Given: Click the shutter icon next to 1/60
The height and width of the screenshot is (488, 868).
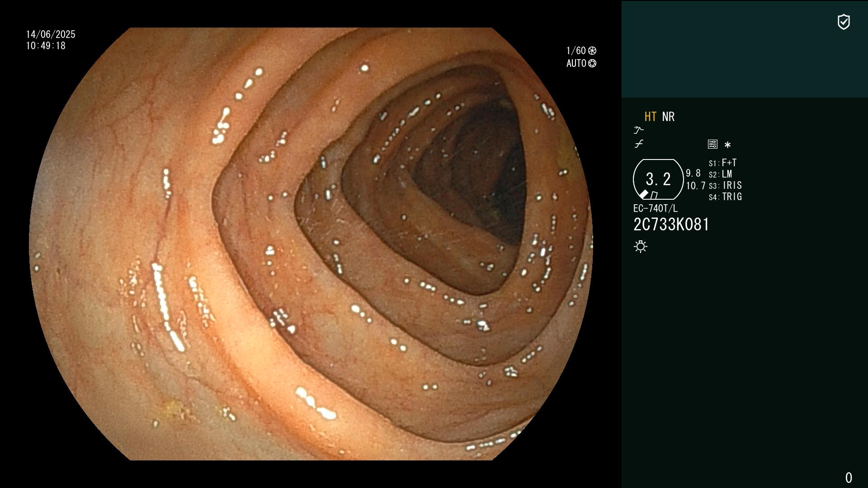Looking at the screenshot, I should 592,51.
